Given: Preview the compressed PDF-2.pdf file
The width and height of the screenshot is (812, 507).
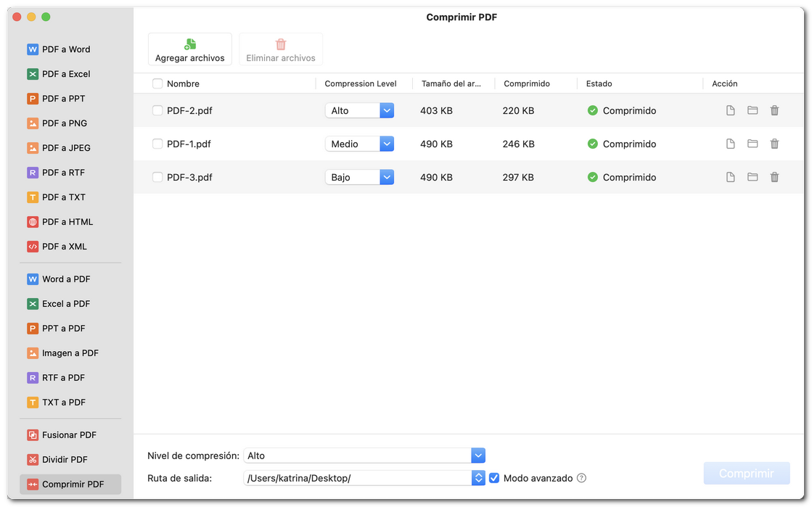Looking at the screenshot, I should point(730,110).
